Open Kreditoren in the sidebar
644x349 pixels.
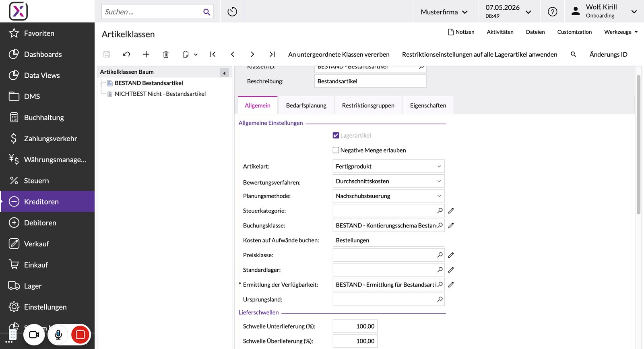tap(47, 202)
